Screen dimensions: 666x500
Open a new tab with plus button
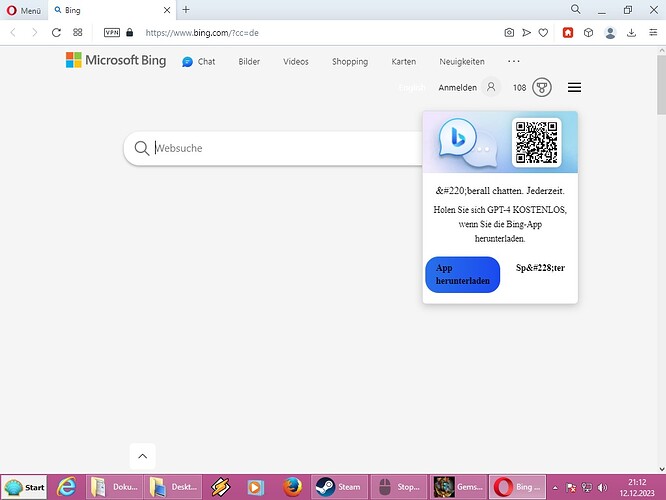pyautogui.click(x=186, y=10)
